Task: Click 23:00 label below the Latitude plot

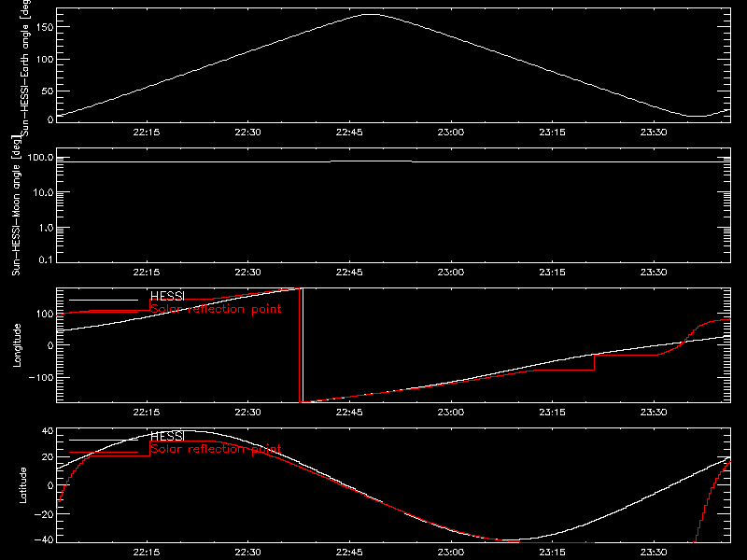Action: pos(451,552)
